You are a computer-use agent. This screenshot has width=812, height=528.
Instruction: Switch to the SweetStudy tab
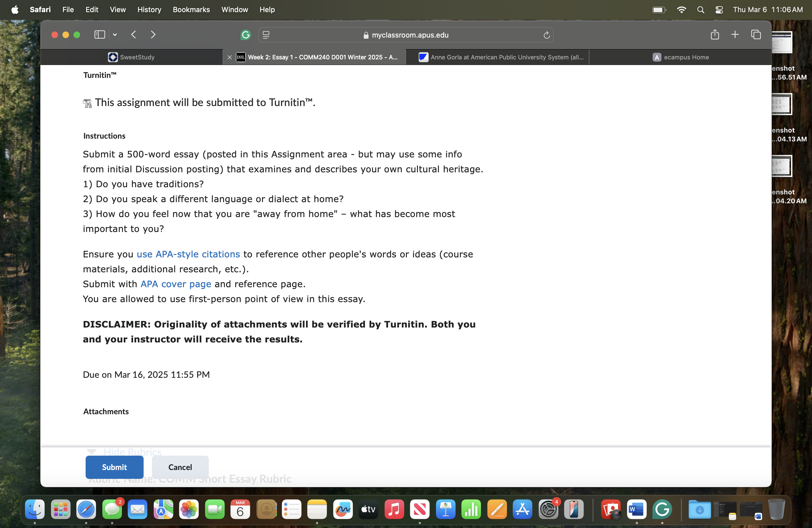[131, 57]
